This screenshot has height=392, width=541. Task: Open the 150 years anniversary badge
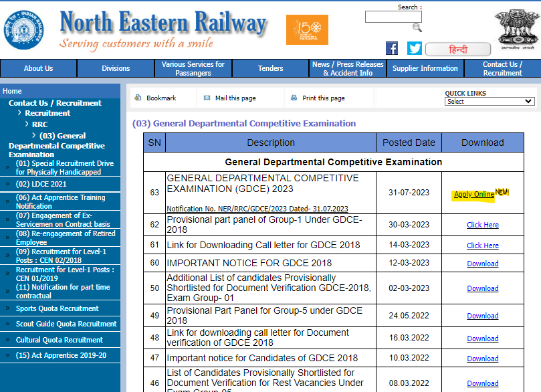tap(307, 29)
